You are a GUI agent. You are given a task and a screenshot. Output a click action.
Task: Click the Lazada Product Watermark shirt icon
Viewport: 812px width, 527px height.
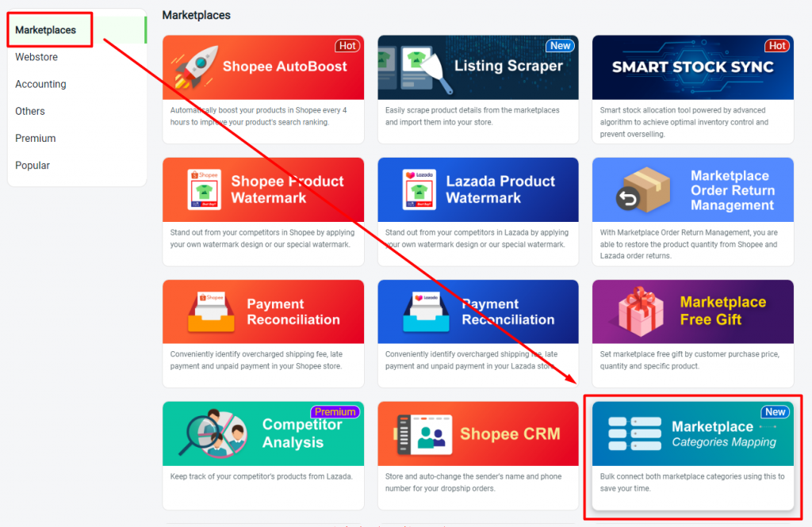coord(419,189)
